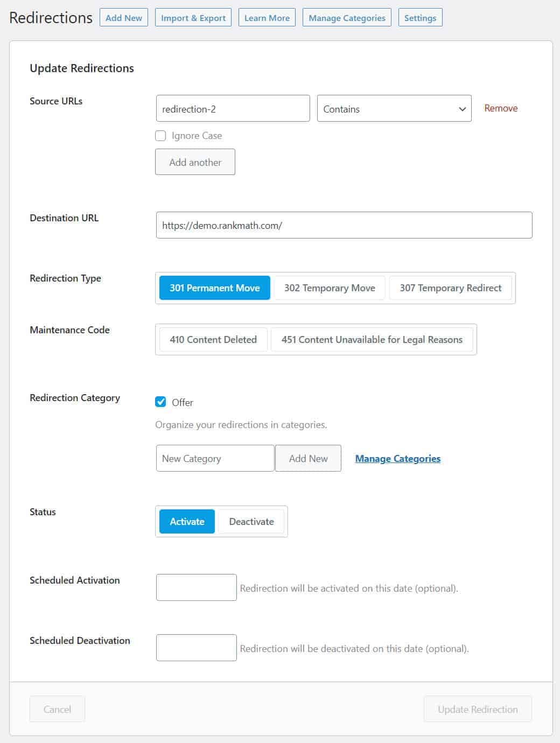The width and height of the screenshot is (560, 743).
Task: Set status to Deactivate
Action: point(251,522)
